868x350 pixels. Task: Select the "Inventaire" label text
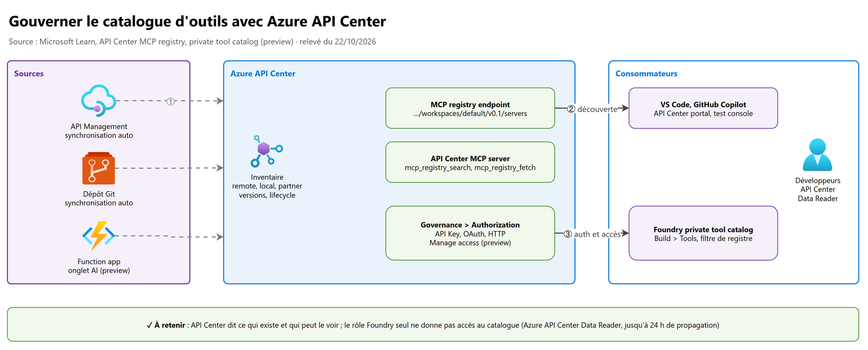pyautogui.click(x=267, y=177)
